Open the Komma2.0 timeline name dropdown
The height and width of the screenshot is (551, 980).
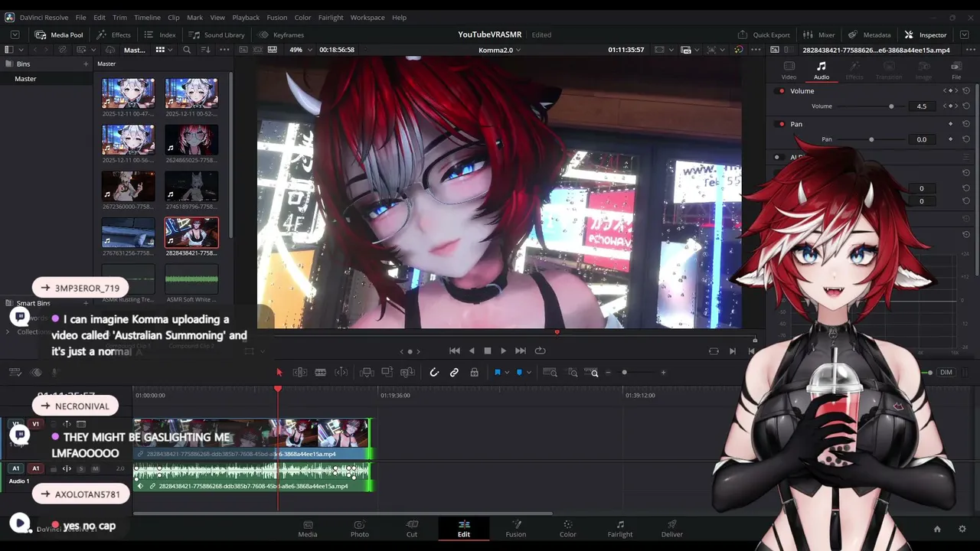coord(499,50)
